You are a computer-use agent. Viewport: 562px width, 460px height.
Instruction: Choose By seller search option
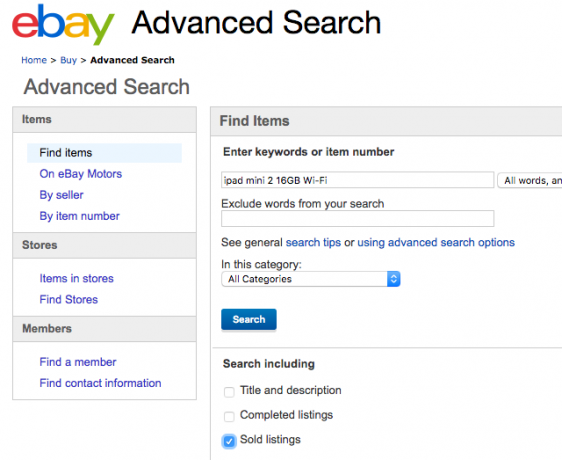(61, 195)
